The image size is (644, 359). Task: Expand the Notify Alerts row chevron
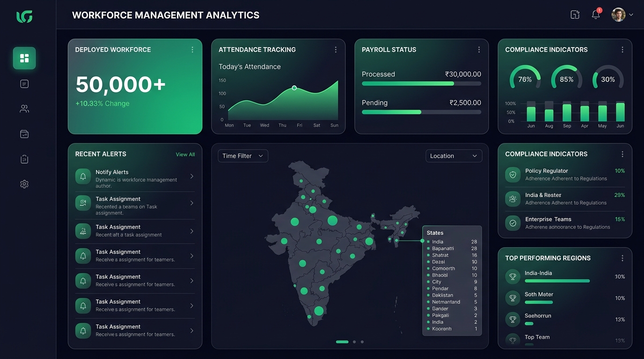[x=192, y=176]
